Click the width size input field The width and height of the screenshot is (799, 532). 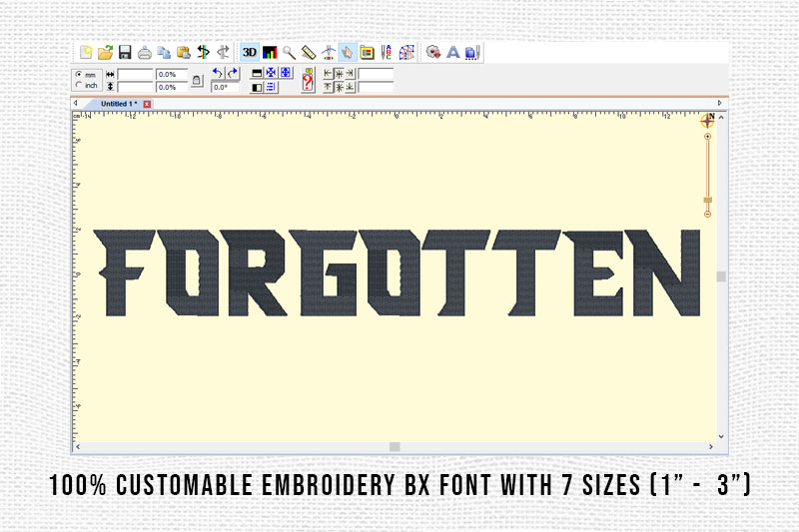click(135, 74)
